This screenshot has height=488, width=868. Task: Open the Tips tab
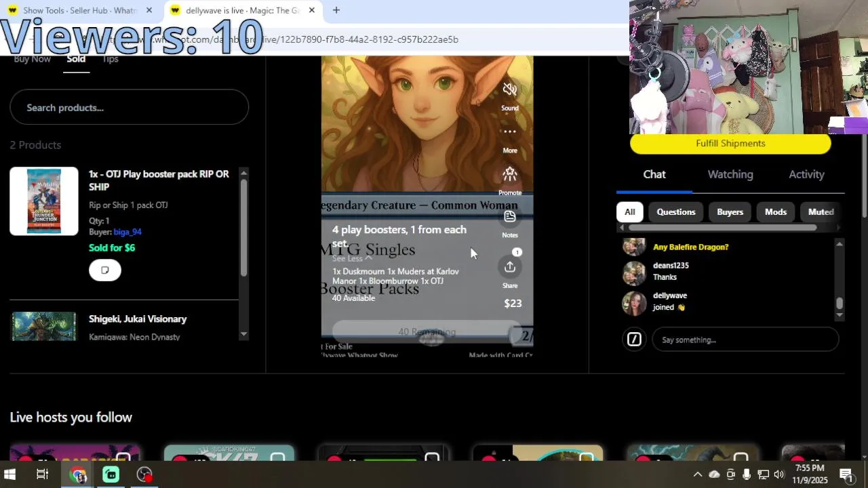(x=110, y=59)
